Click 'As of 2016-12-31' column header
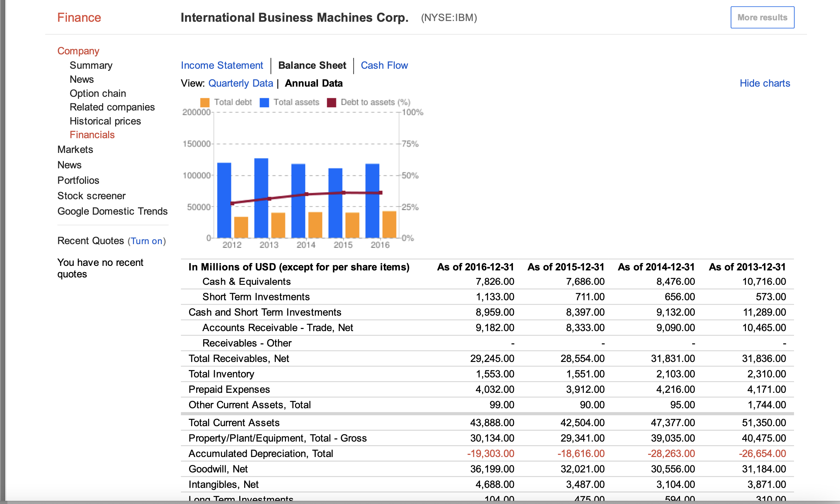Screen dimensions: 840x504 [x=475, y=267]
